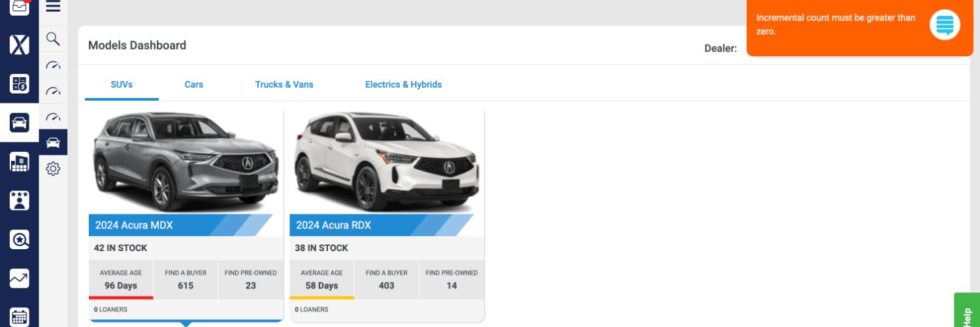Click the 2024 Acura MDX vehicle image
980x327 pixels.
tap(186, 161)
